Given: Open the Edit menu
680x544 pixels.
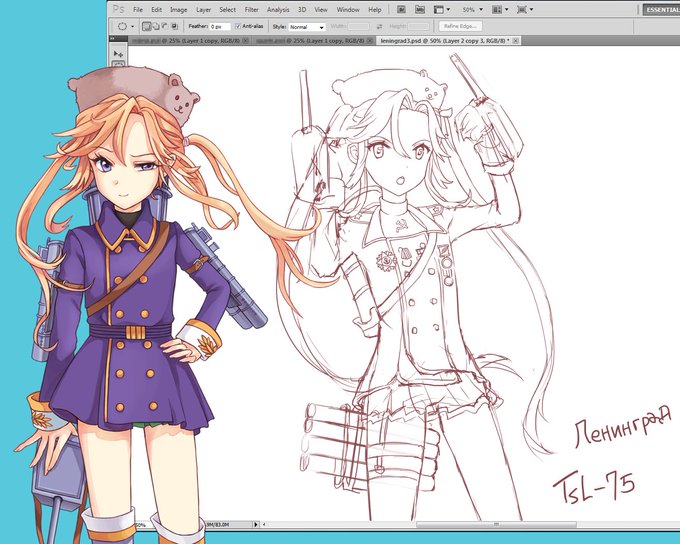Looking at the screenshot, I should (x=156, y=10).
